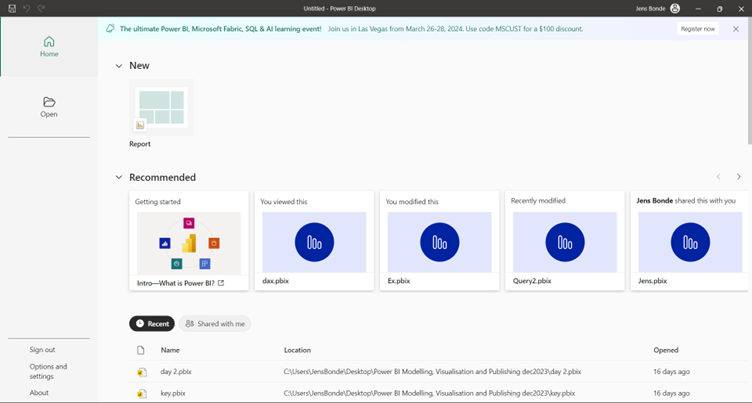Open Options and settings
Screen dimensions: 752x403
click(48, 371)
